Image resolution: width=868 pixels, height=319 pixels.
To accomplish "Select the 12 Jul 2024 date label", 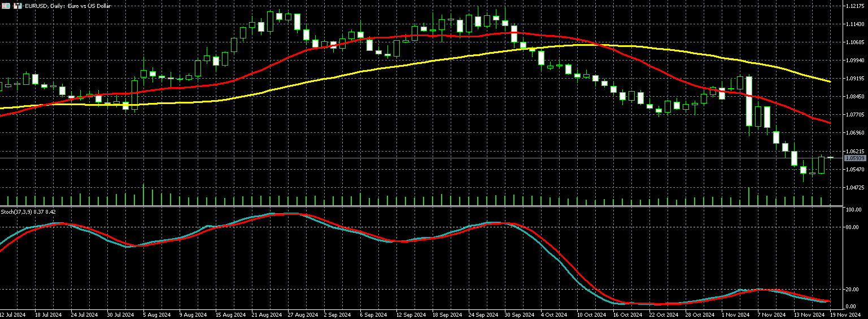I will 14,314.
